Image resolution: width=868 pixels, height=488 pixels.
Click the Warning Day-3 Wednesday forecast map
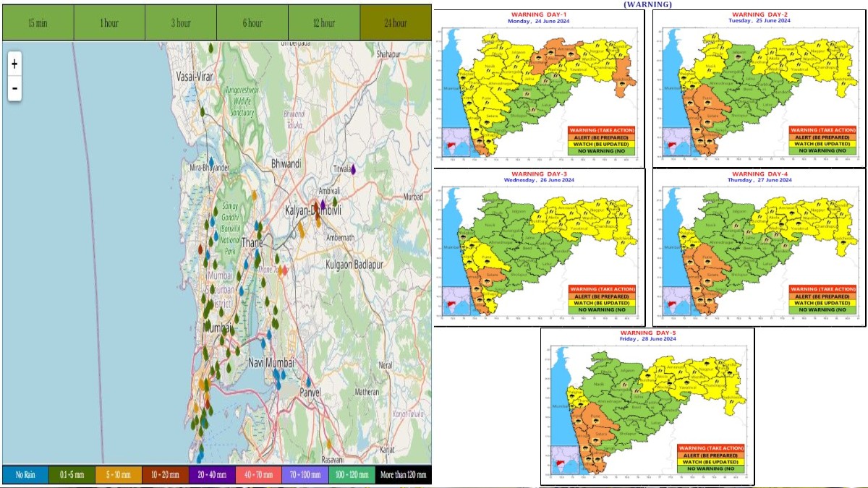click(539, 247)
